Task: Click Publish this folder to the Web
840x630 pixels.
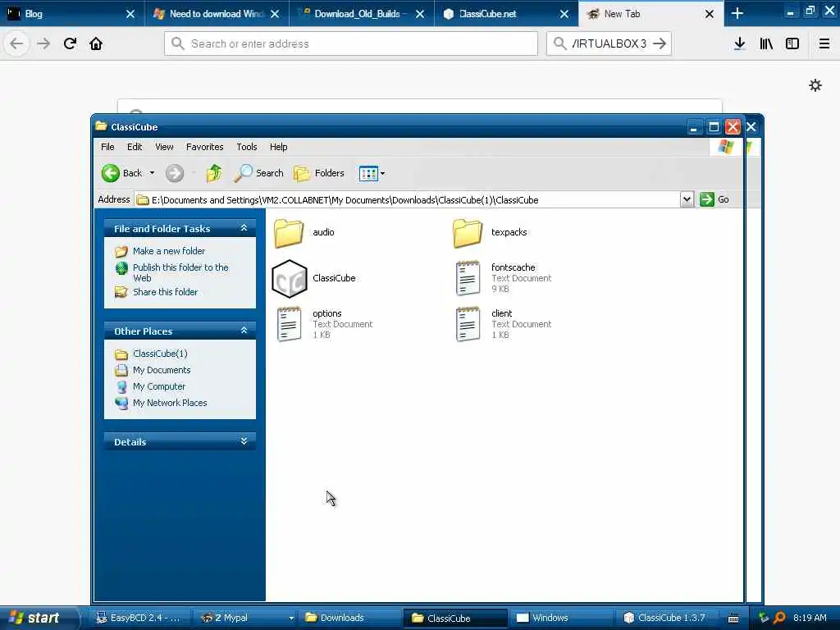Action: click(180, 272)
